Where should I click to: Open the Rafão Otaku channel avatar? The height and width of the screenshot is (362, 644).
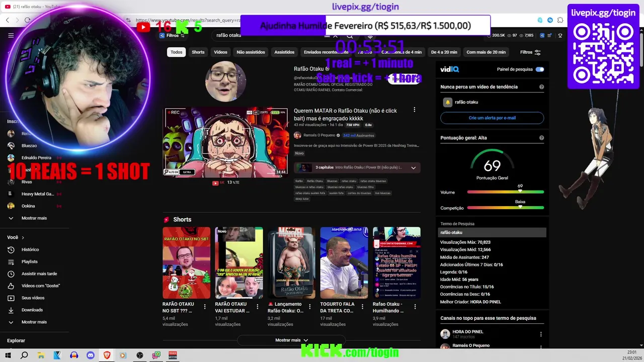click(x=225, y=81)
